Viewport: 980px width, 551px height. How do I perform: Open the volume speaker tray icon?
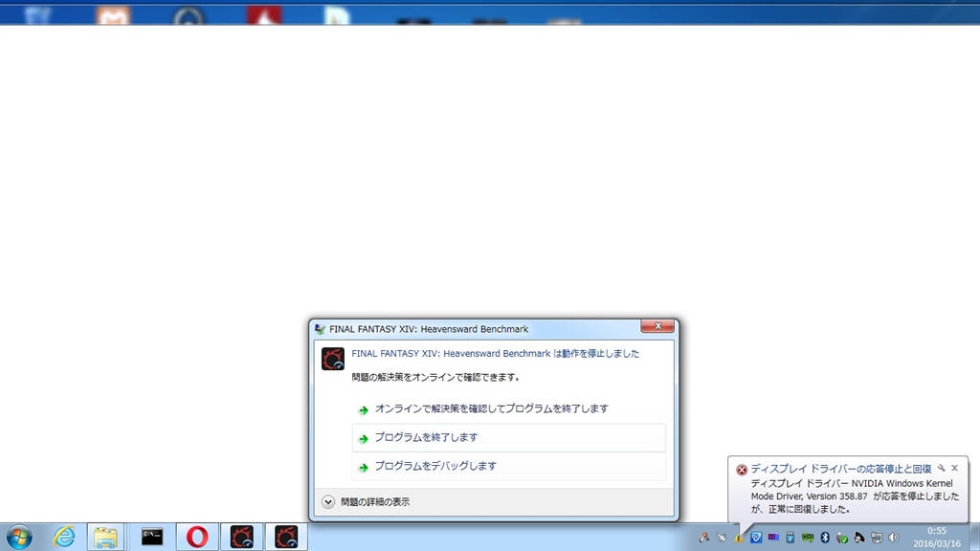coord(894,538)
